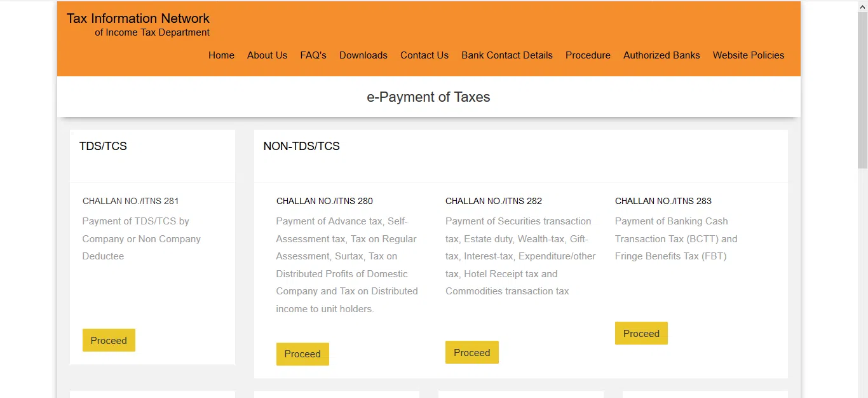868x398 pixels.
Task: Open the About Us page
Action: coord(267,55)
